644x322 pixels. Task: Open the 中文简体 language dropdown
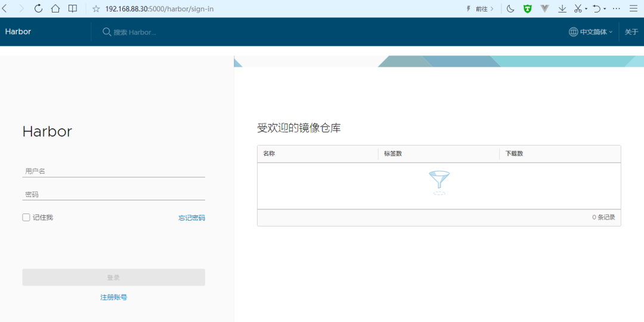pyautogui.click(x=596, y=32)
